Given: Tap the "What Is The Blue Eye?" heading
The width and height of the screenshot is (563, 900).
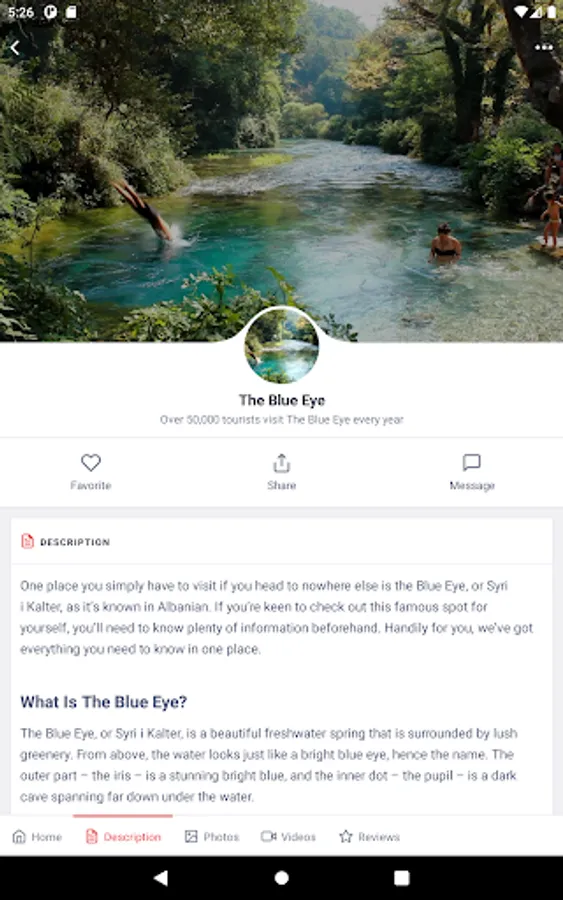Looking at the screenshot, I should click(x=104, y=702).
